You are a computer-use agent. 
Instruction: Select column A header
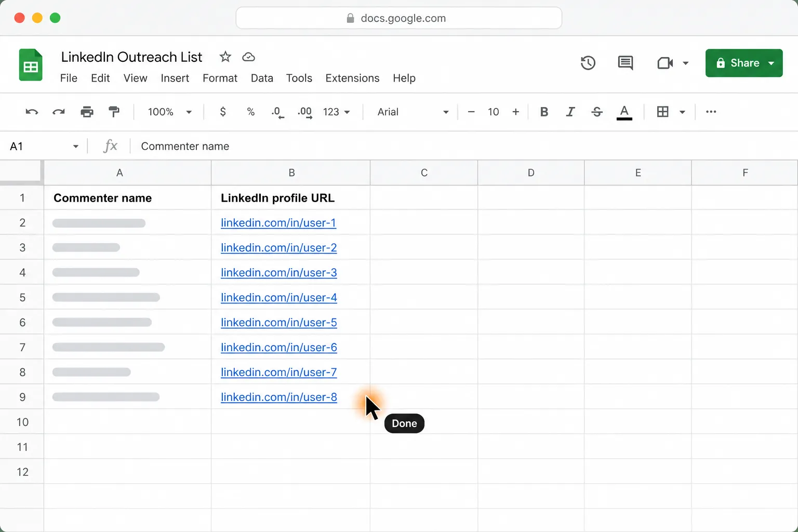point(127,172)
